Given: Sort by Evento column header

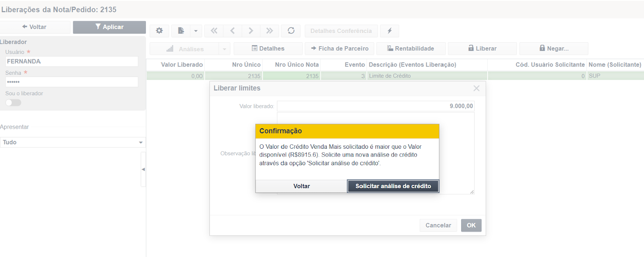Looking at the screenshot, I should tap(344, 64).
